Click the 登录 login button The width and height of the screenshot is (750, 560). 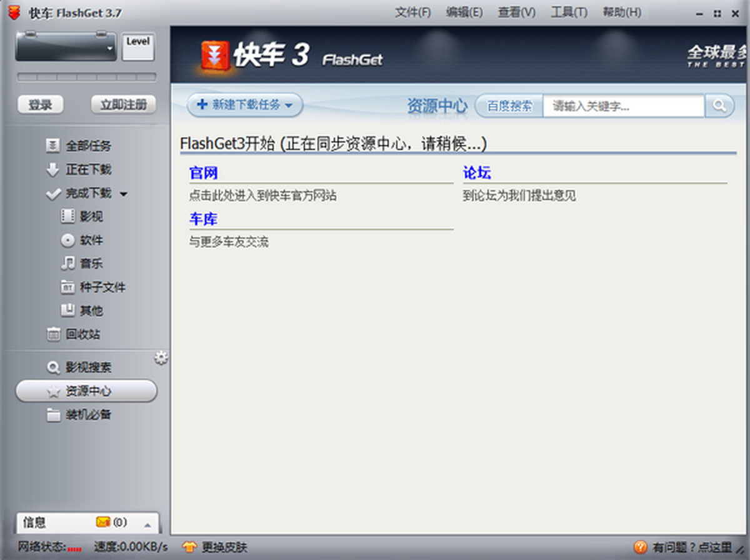tap(40, 104)
